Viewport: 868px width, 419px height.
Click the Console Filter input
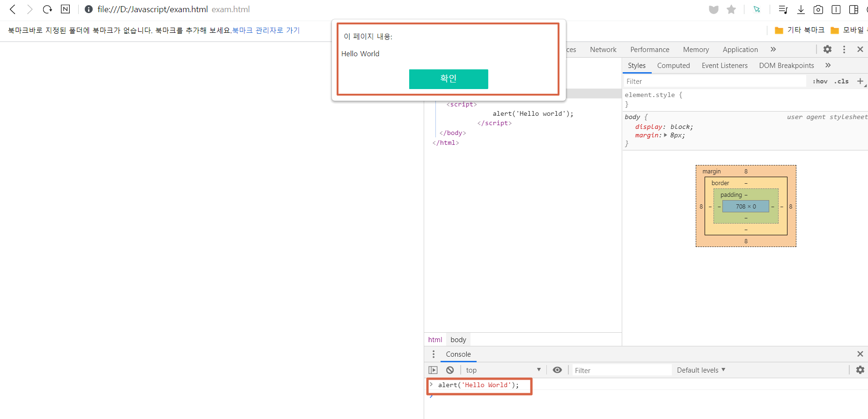tap(622, 370)
